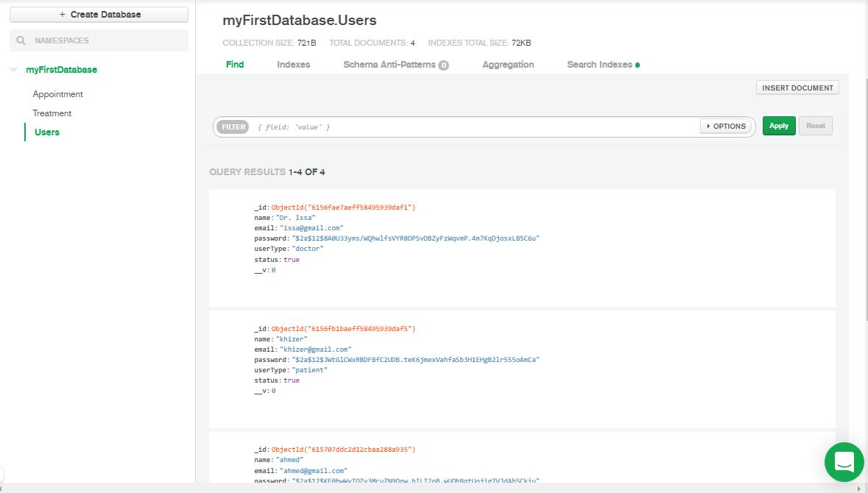Switch to the Find tab
This screenshot has height=493, width=868.
tap(235, 65)
